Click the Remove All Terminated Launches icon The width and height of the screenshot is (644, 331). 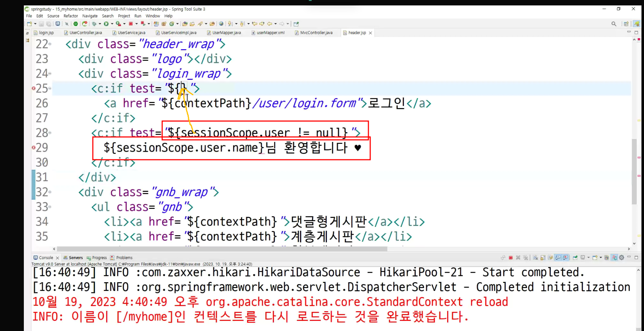[x=525, y=258]
